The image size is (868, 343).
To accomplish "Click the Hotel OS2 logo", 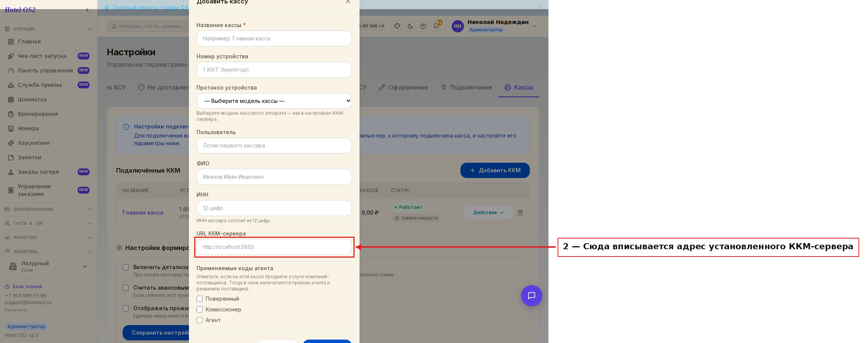I will tap(20, 10).
